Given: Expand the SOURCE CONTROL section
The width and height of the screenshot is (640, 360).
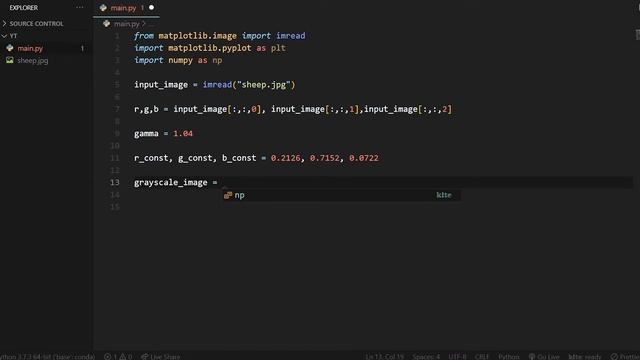Looking at the screenshot, I should point(36,24).
